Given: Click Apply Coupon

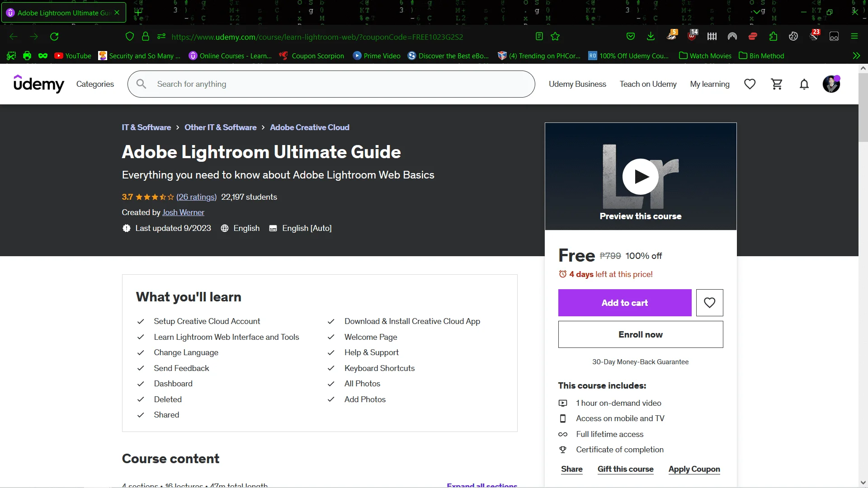Looking at the screenshot, I should pos(694,469).
